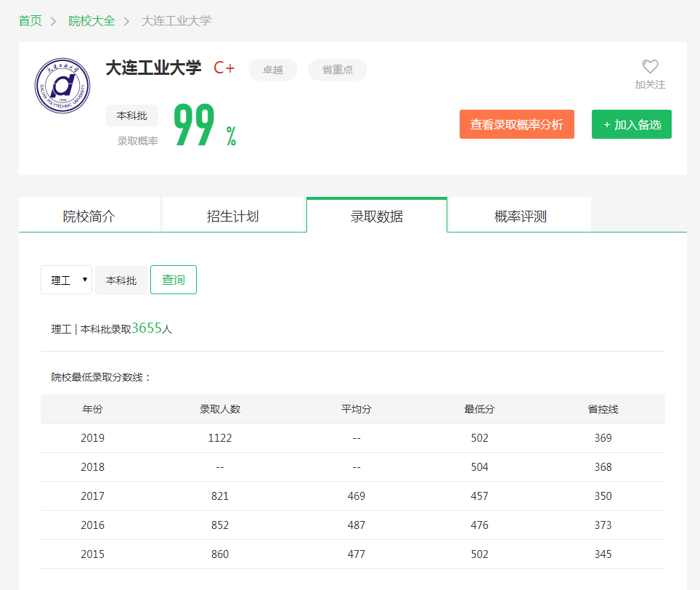
Task: Click the 年份 column header
Action: tap(92, 409)
